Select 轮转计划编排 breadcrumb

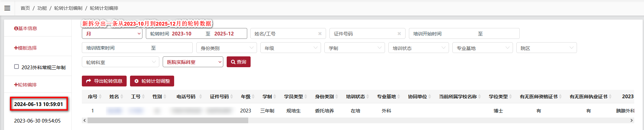click(104, 8)
